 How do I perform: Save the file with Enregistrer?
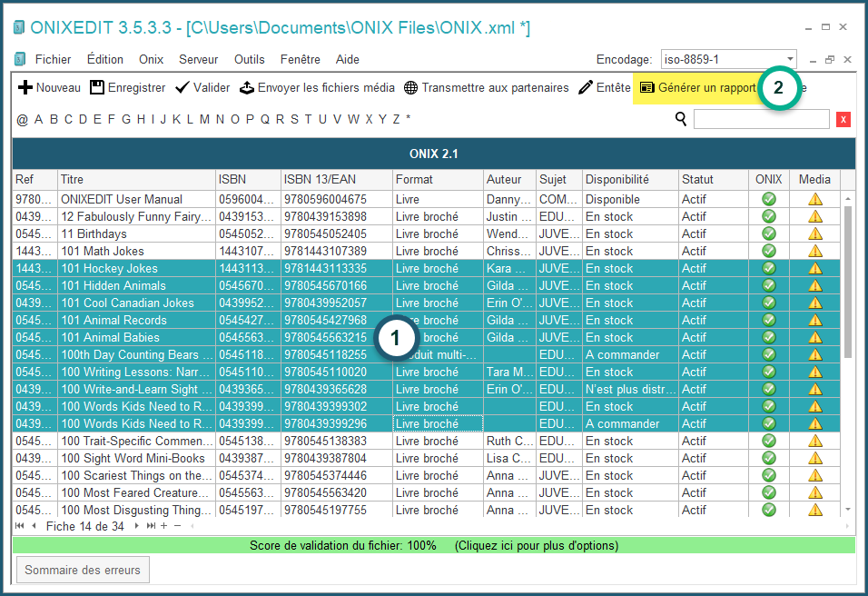tap(128, 87)
